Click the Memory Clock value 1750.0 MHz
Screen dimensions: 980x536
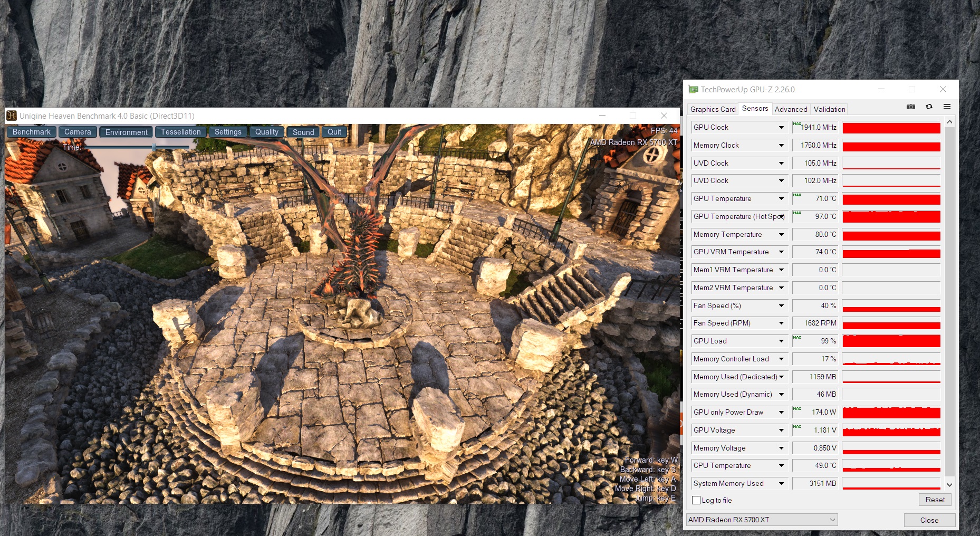(x=815, y=145)
